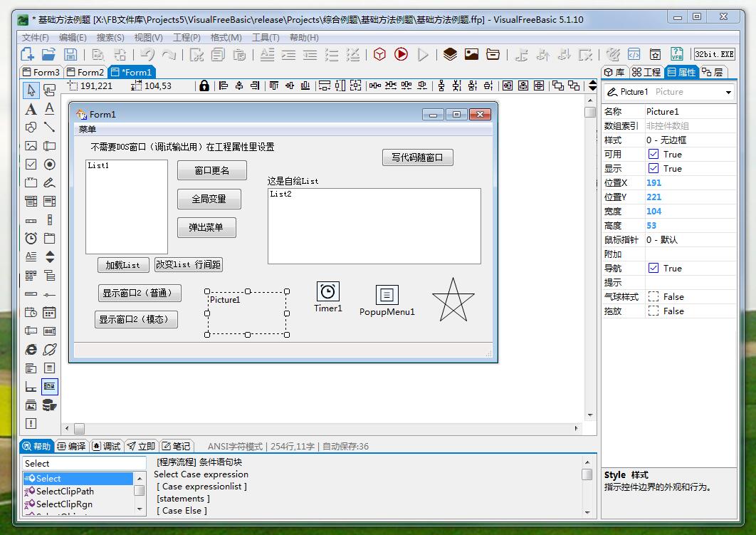Screen dimensions: 756x535
Task: Select the line drawing tool
Action: pyautogui.click(x=49, y=128)
